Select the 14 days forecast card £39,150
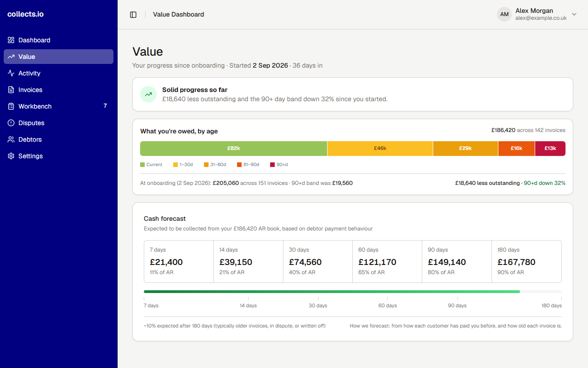588x368 pixels. [249, 261]
